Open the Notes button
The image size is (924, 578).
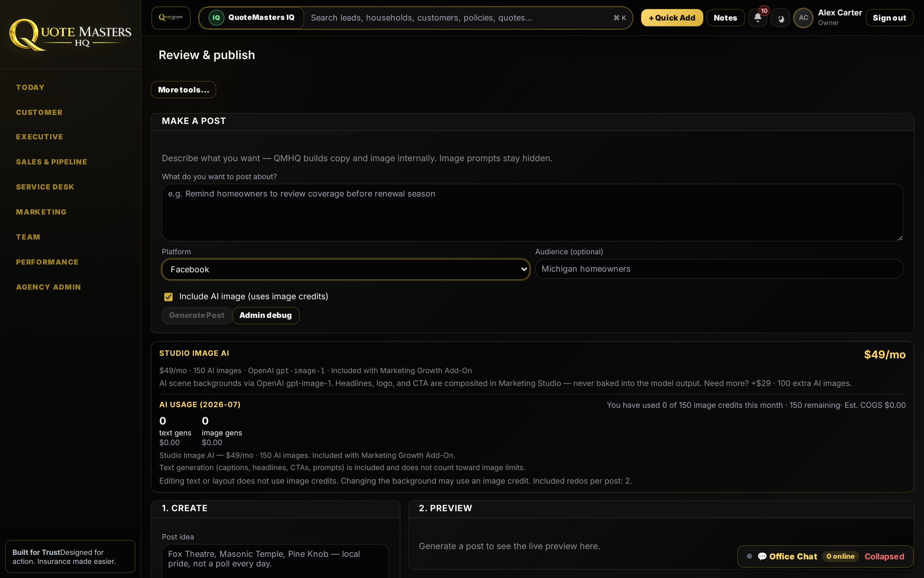pyautogui.click(x=725, y=18)
